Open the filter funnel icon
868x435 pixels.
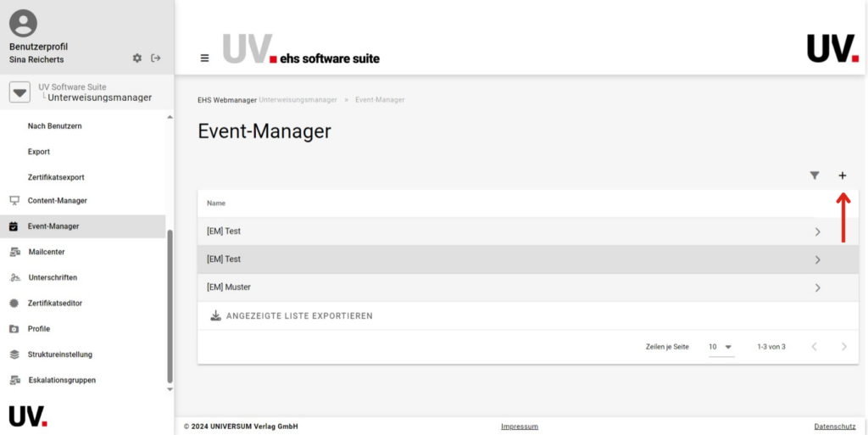[x=815, y=176]
